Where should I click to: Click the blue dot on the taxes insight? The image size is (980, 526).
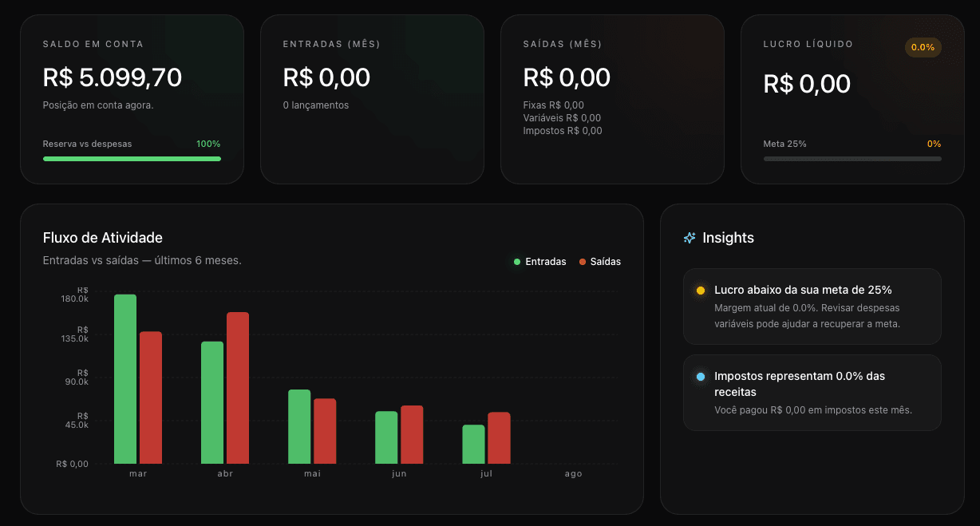[x=701, y=377]
